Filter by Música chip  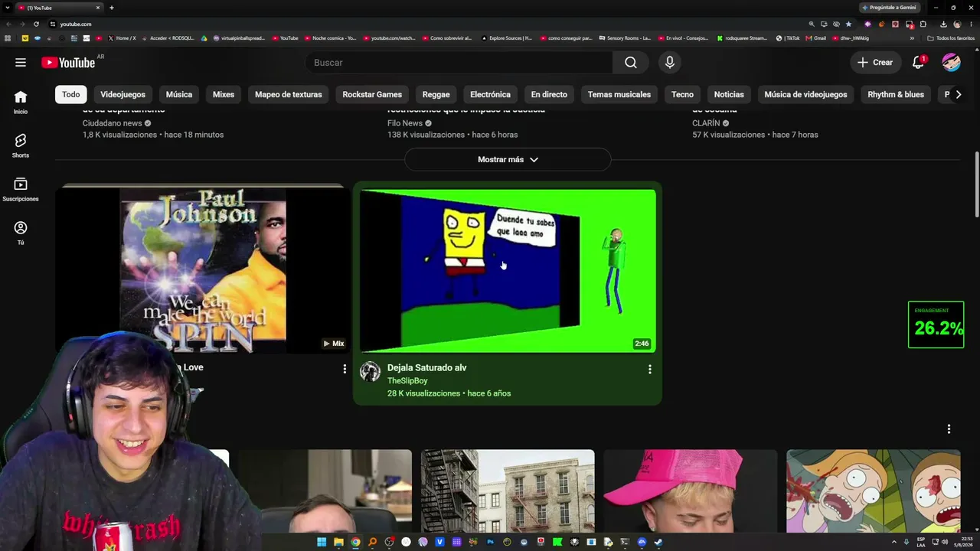pyautogui.click(x=179, y=95)
